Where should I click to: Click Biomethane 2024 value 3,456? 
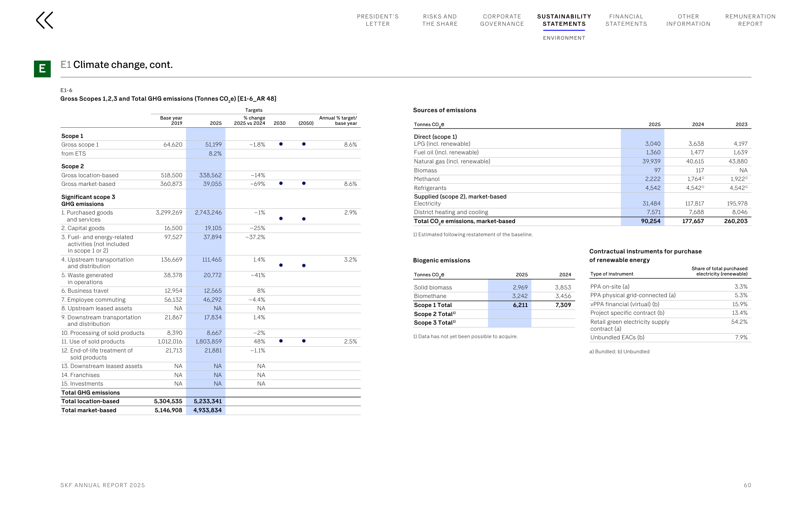pyautogui.click(x=563, y=296)
